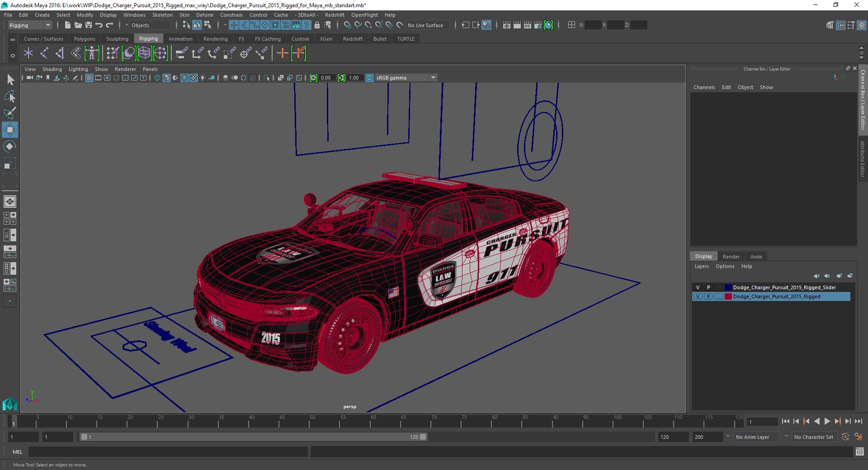This screenshot has width=868, height=470.
Task: Create a new scene icon
Action: pos(67,25)
